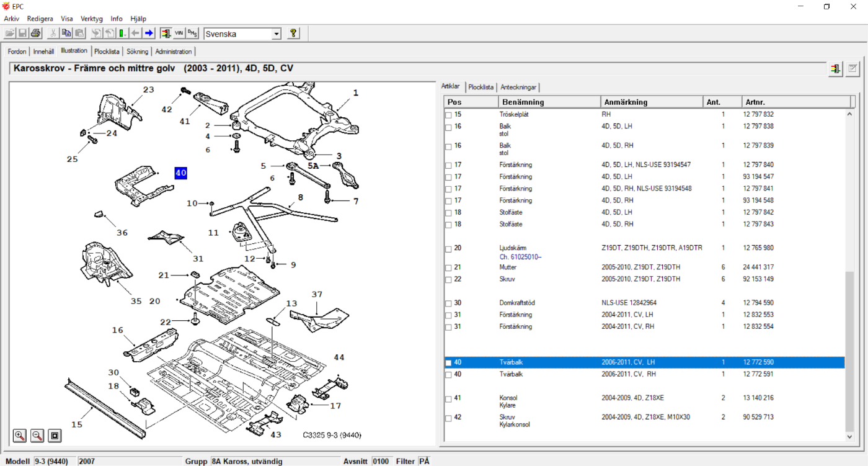Sort by the Pos column header

(471, 102)
